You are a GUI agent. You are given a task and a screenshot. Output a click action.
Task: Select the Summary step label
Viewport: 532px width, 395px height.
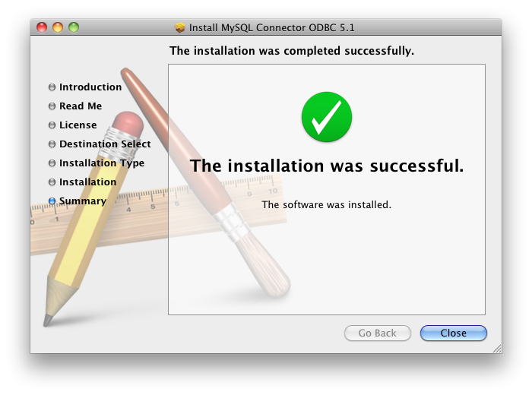click(x=83, y=201)
